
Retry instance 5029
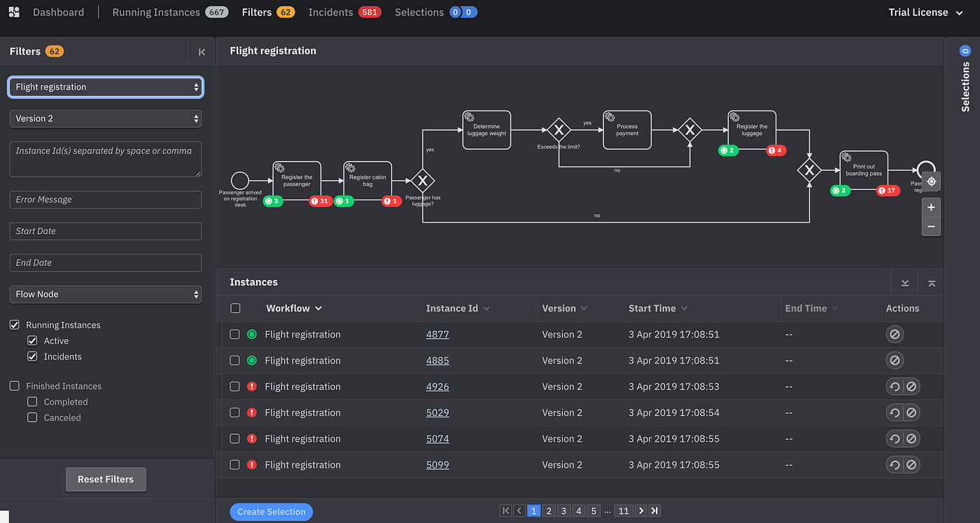pyautogui.click(x=895, y=412)
